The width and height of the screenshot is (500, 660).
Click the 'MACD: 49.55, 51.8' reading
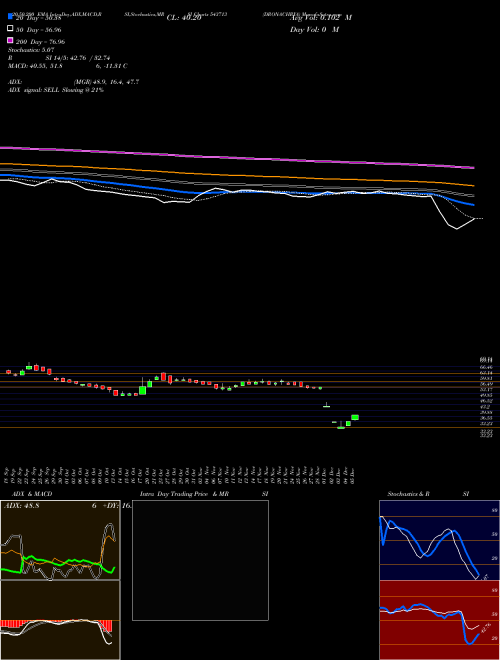35,66
